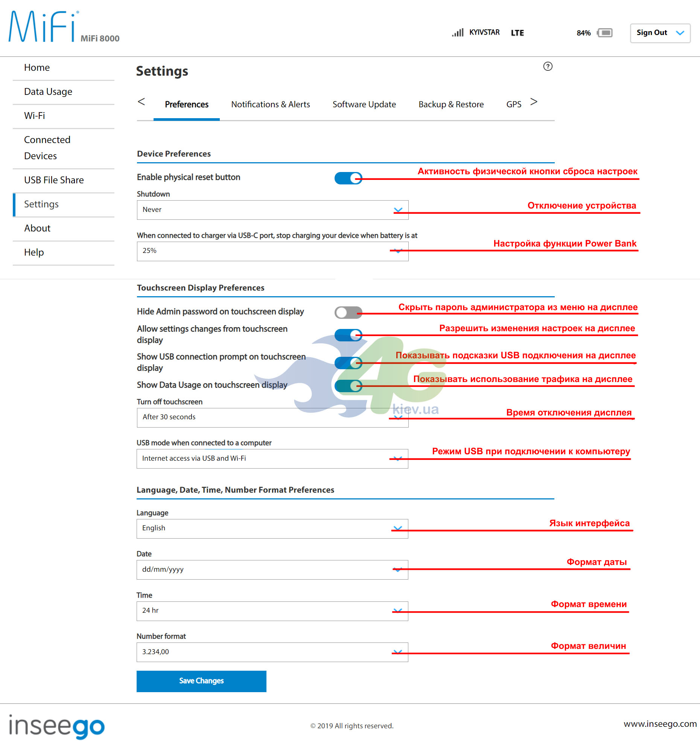
Task: Open USB File Share in the sidebar
Action: 64,180
